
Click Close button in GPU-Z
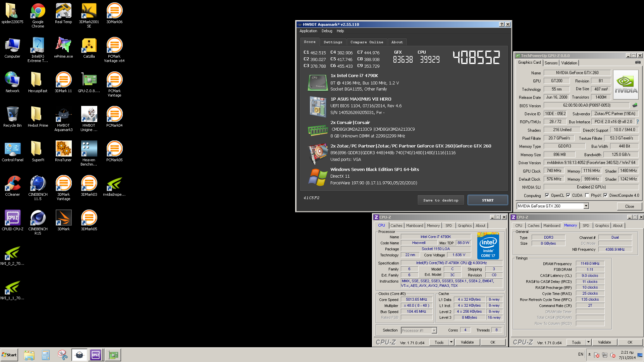coord(629,206)
